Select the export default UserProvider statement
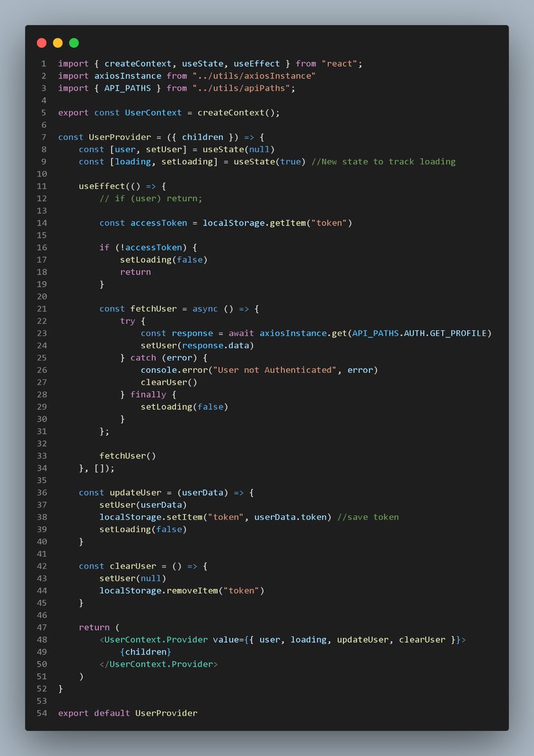534x756 pixels. click(x=127, y=713)
